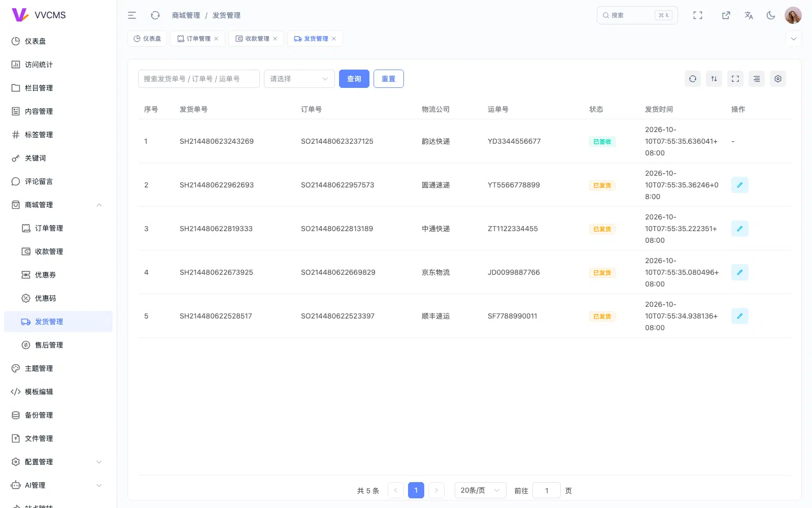This screenshot has height=508, width=812.
Task: Open 模板编辑 in the sidebar
Action: [58, 392]
